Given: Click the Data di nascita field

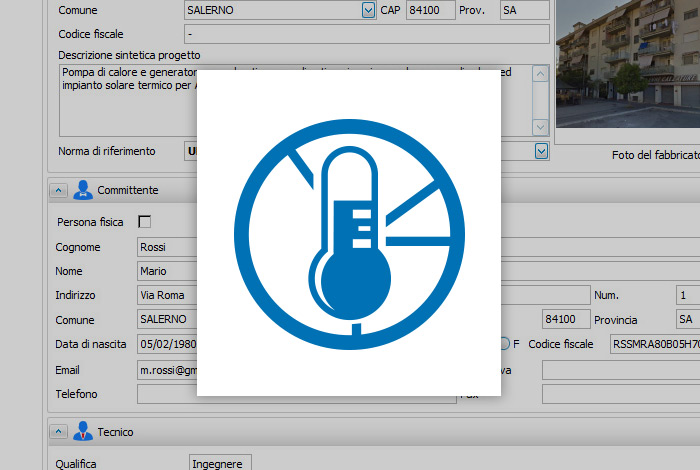Looking at the screenshot, I should [166, 344].
